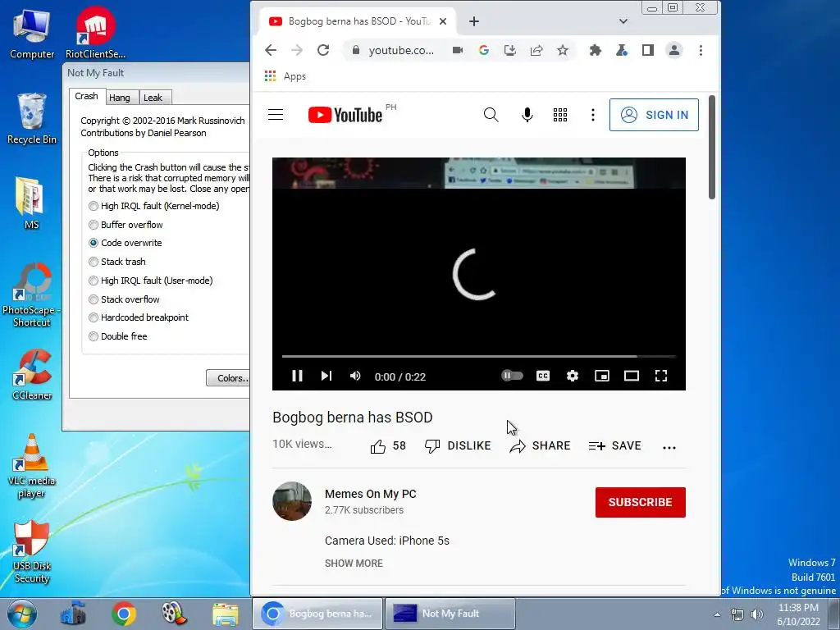The height and width of the screenshot is (630, 840).
Task: Select Stack overflow radio option
Action: [x=125, y=299]
